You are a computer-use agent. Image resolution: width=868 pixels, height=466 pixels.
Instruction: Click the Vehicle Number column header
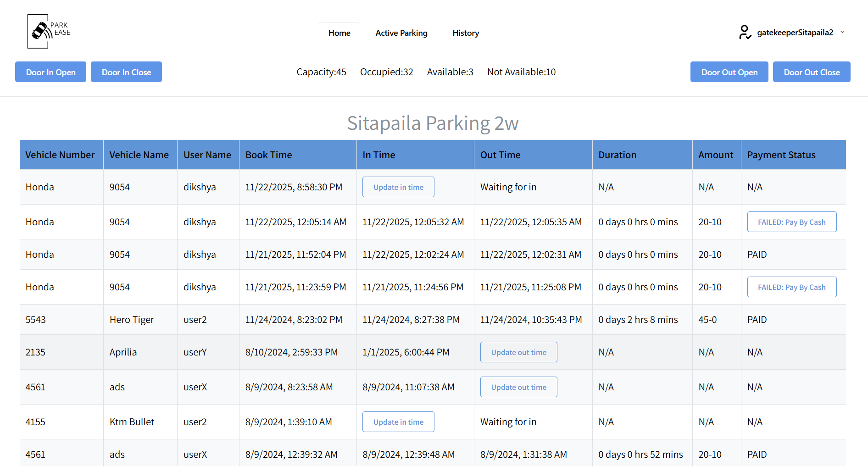pyautogui.click(x=60, y=155)
